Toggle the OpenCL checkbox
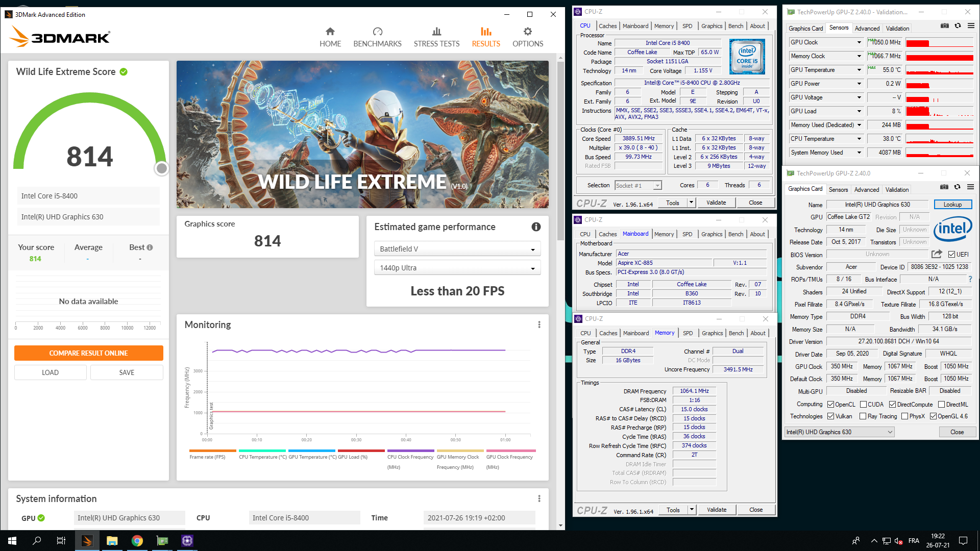Screen dimensions: 980x551 point(830,405)
